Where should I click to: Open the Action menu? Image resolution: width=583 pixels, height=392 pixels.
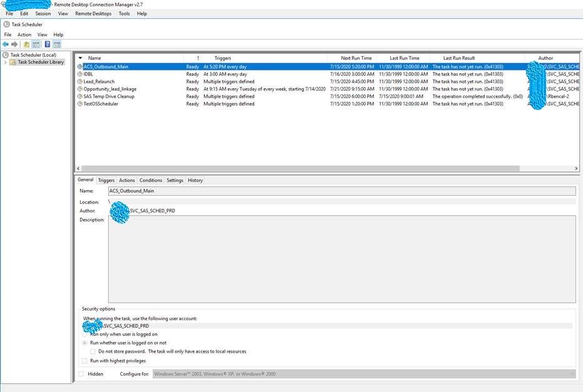point(24,34)
